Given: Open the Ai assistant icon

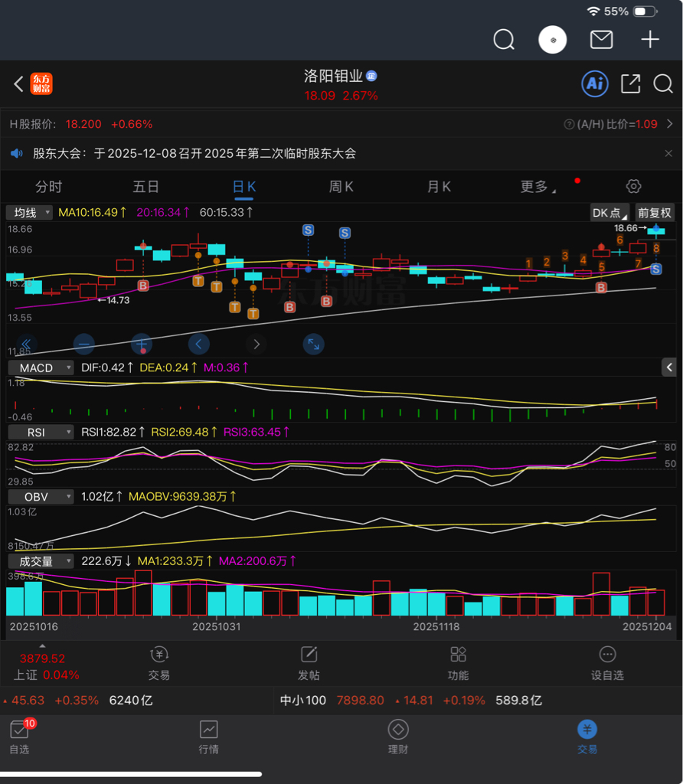Looking at the screenshot, I should 594,83.
